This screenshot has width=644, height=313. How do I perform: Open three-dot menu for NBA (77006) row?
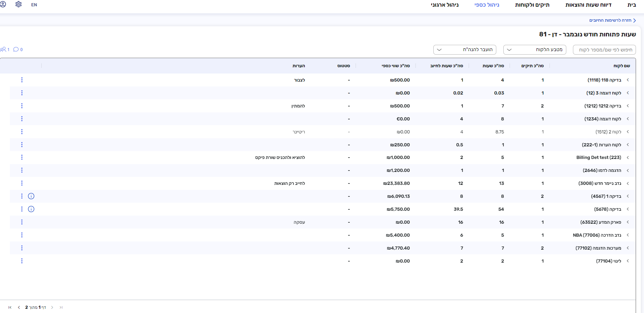(22, 235)
